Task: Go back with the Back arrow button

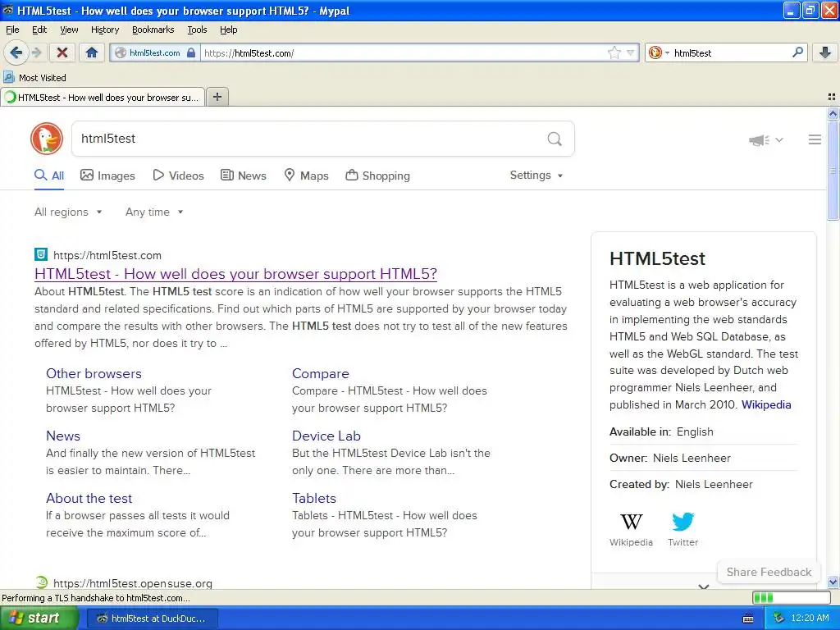Action: click(x=16, y=52)
